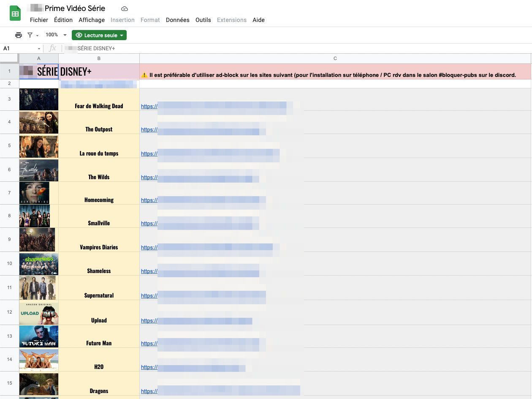Click the Google Sheets home icon
This screenshot has width=532, height=399.
click(x=15, y=14)
